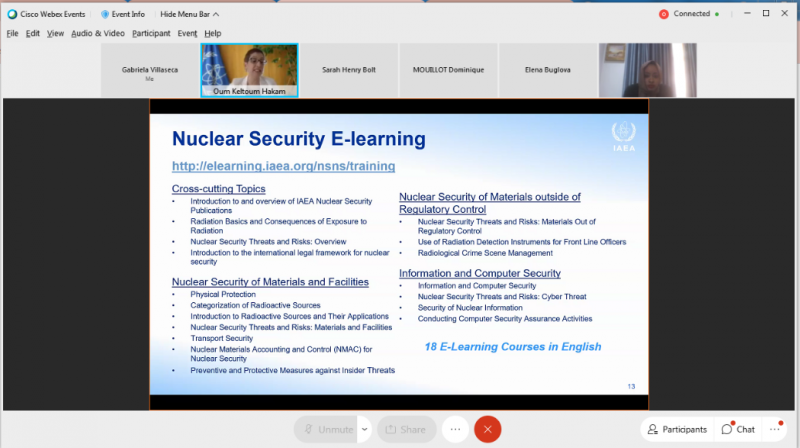800x448 pixels.
Task: Click the elearning.iaea.org/nsns/training link
Action: [283, 166]
